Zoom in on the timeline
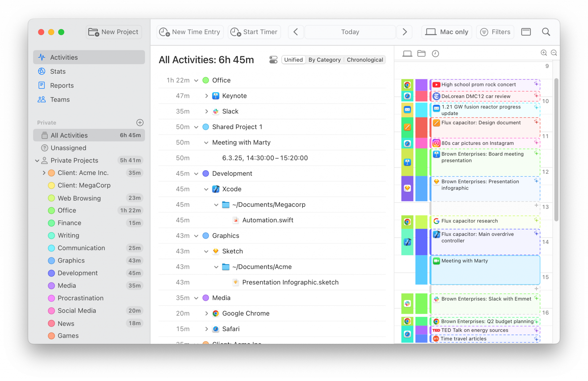 coord(544,53)
